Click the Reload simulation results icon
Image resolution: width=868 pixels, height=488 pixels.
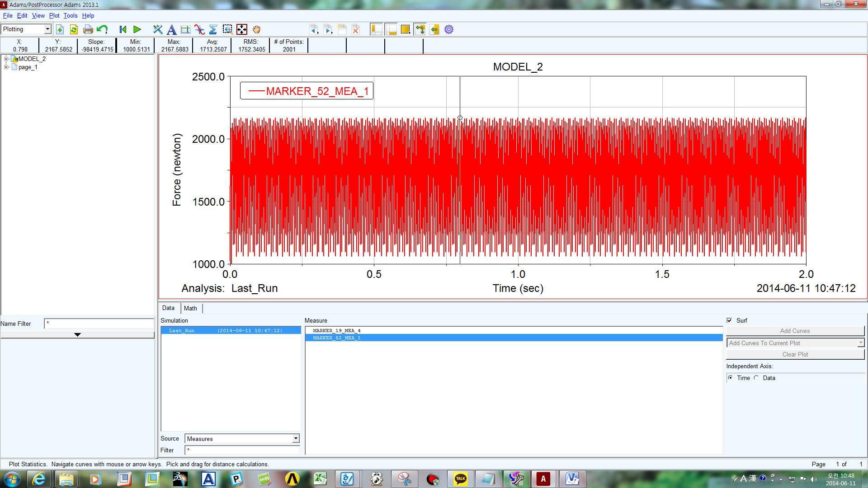pyautogui.click(x=74, y=30)
